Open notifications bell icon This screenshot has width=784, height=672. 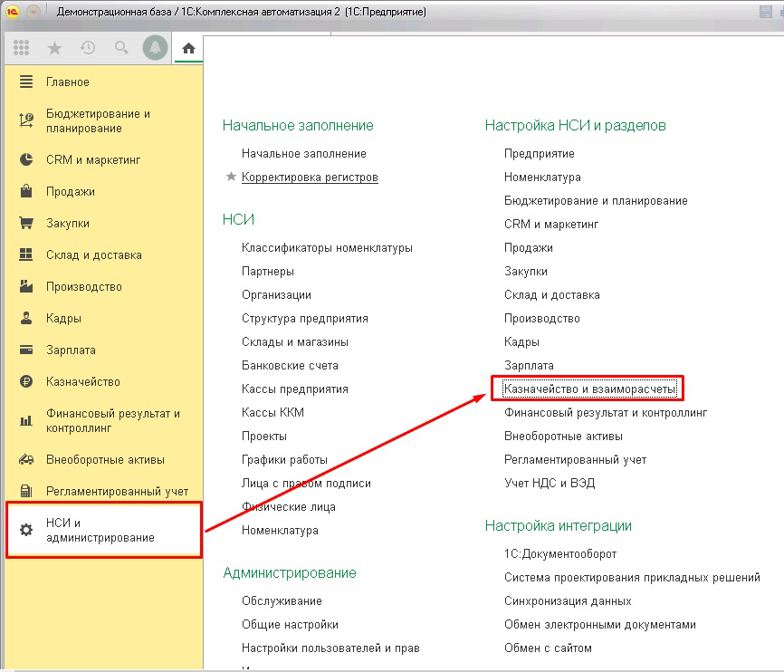pyautogui.click(x=156, y=48)
